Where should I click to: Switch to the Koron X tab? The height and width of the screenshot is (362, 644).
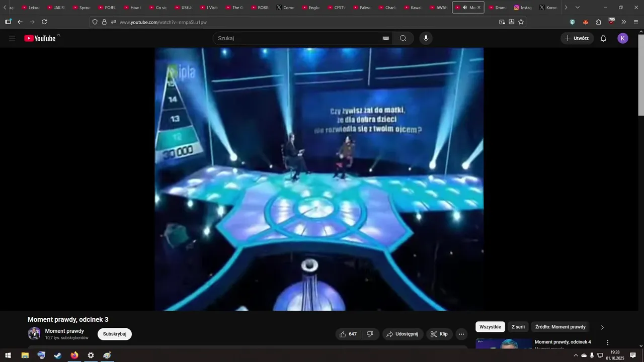click(548, 8)
